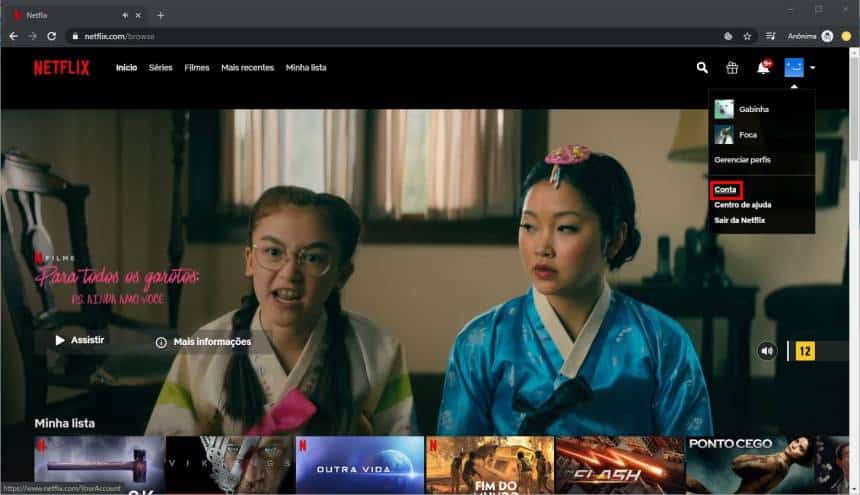860x495 pixels.
Task: Open the media control icon in Chrome toolbar
Action: 771,36
